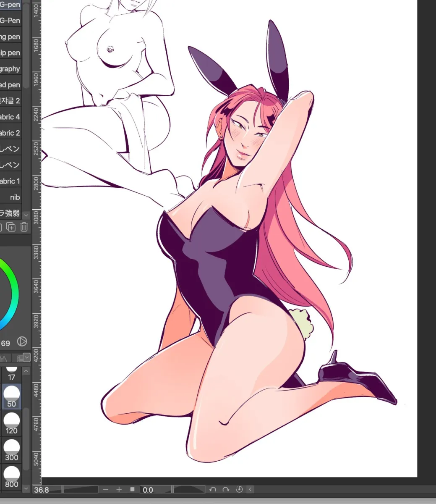This screenshot has width=436, height=504.
Task: Select the "nib" sub tool
Action: pyautogui.click(x=11, y=197)
